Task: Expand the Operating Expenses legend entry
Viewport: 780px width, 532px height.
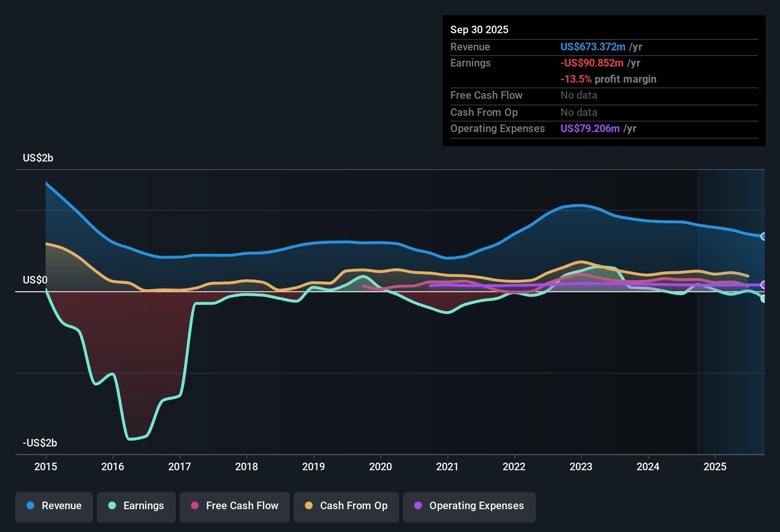Action: 469,506
